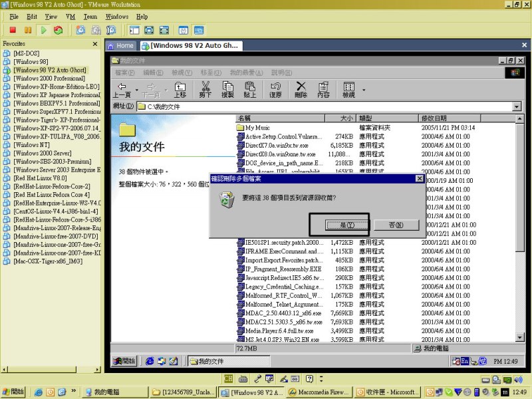This screenshot has height=399, width=532.
Task: Click the VMware power off (stop) button
Action: 13,30
